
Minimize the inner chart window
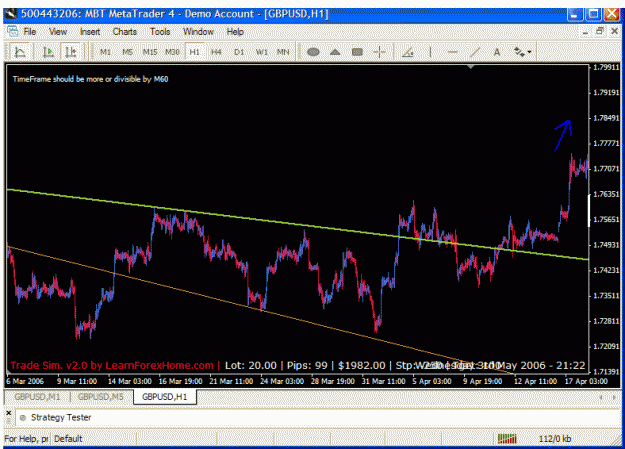pos(585,32)
